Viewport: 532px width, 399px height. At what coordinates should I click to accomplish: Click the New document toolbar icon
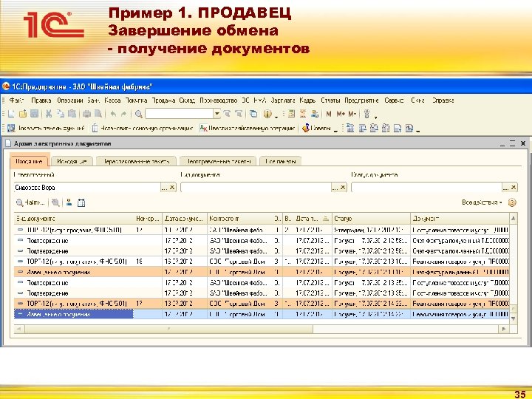point(11,114)
